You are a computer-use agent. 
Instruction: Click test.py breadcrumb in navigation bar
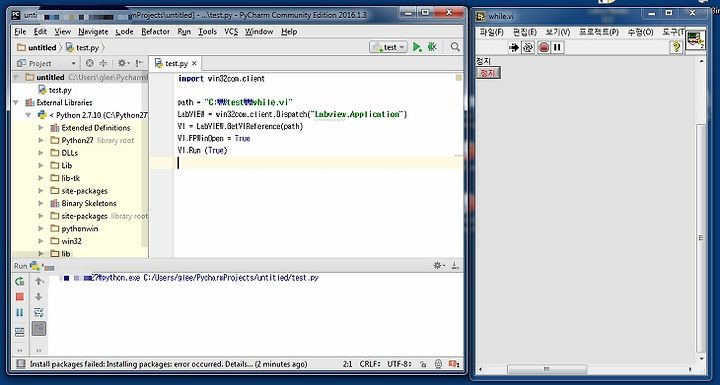pyautogui.click(x=83, y=47)
